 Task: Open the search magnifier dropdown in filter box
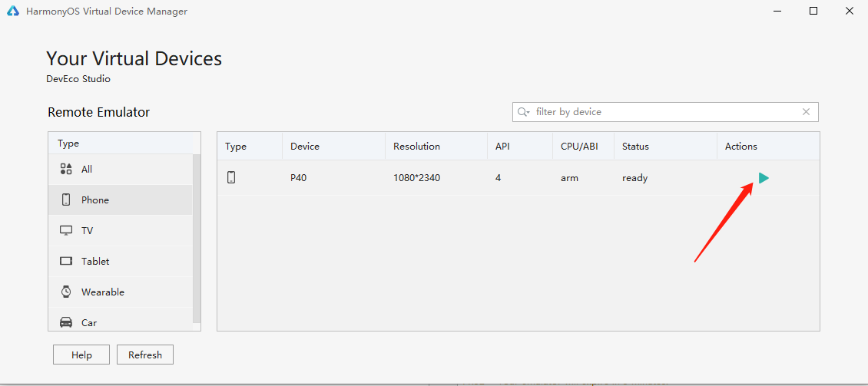coord(524,112)
